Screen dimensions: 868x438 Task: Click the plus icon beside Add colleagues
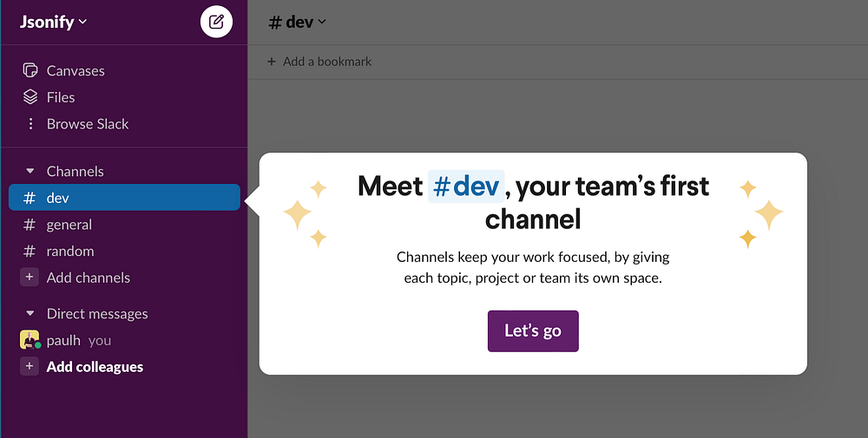[x=30, y=367]
